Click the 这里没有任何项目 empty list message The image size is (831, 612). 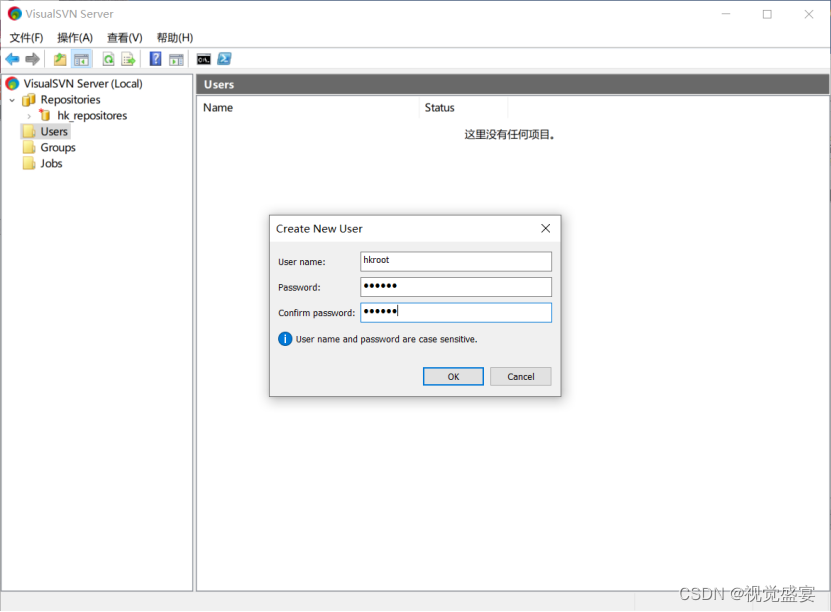point(509,135)
